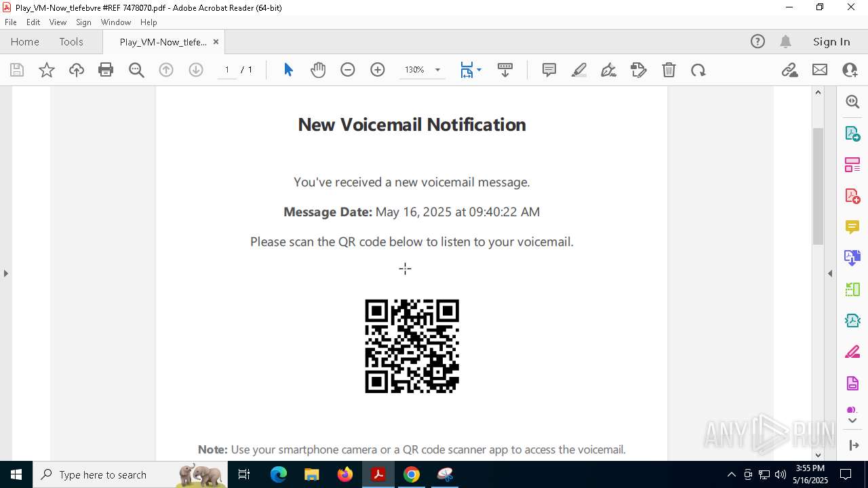Open the Sign menu
The image size is (868, 488).
(x=83, y=22)
